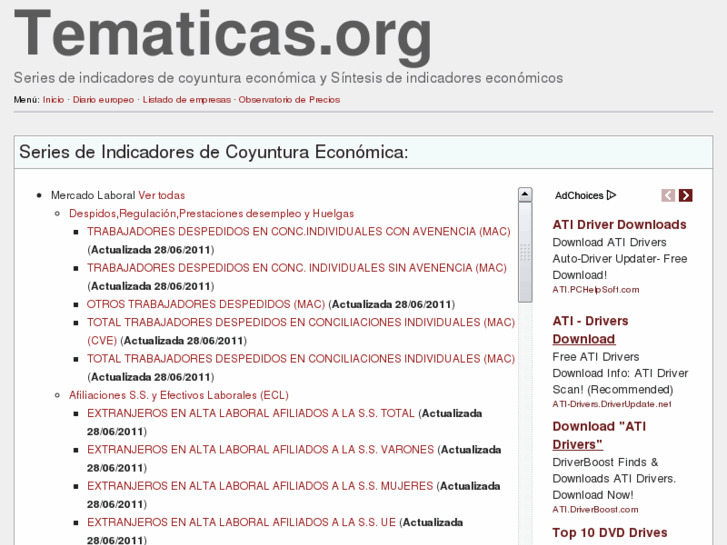Open the Observatorio de Precios menu link

(289, 100)
